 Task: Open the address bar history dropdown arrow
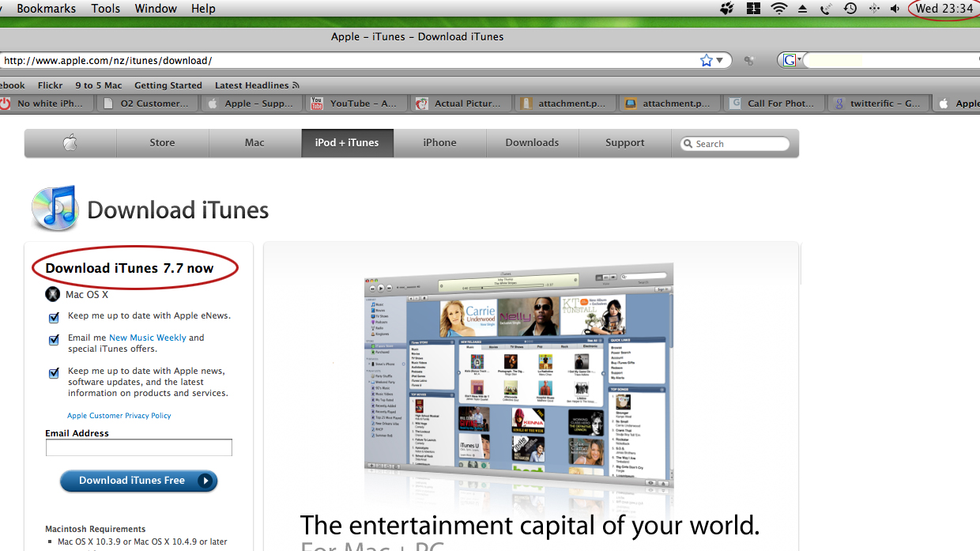coord(720,60)
